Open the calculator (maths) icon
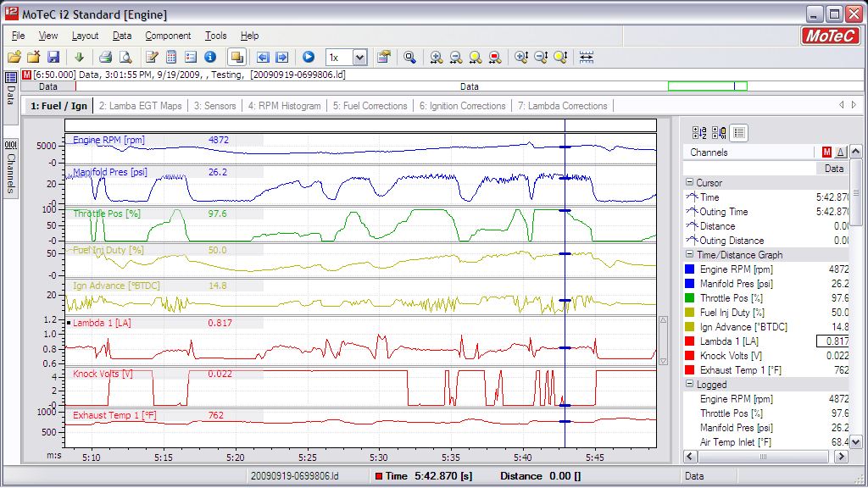 (171, 57)
